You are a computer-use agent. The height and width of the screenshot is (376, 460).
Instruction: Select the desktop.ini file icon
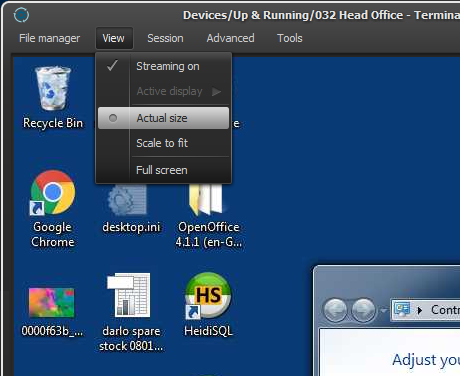(x=127, y=200)
